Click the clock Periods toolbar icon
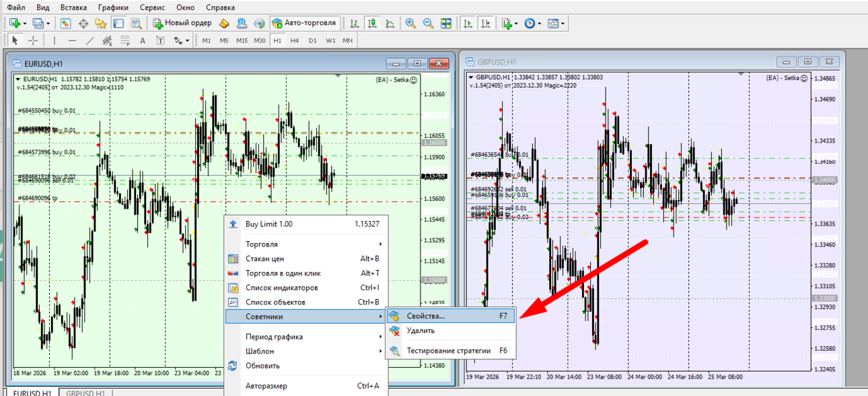The height and width of the screenshot is (396, 868). tap(530, 23)
